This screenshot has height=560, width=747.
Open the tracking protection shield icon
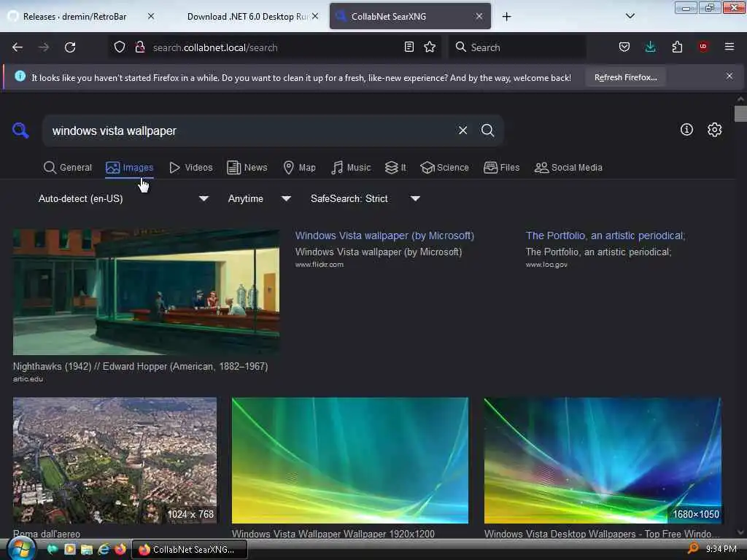pos(120,47)
